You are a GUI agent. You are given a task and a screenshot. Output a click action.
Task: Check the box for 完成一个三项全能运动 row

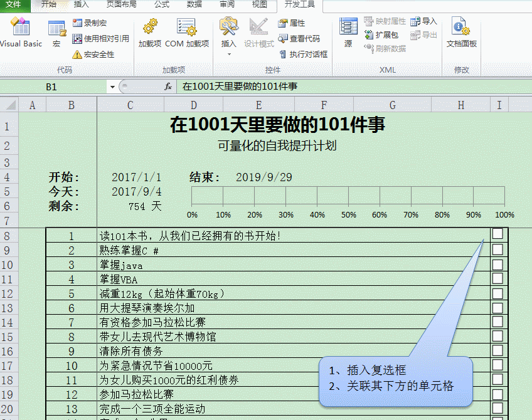pos(497,408)
